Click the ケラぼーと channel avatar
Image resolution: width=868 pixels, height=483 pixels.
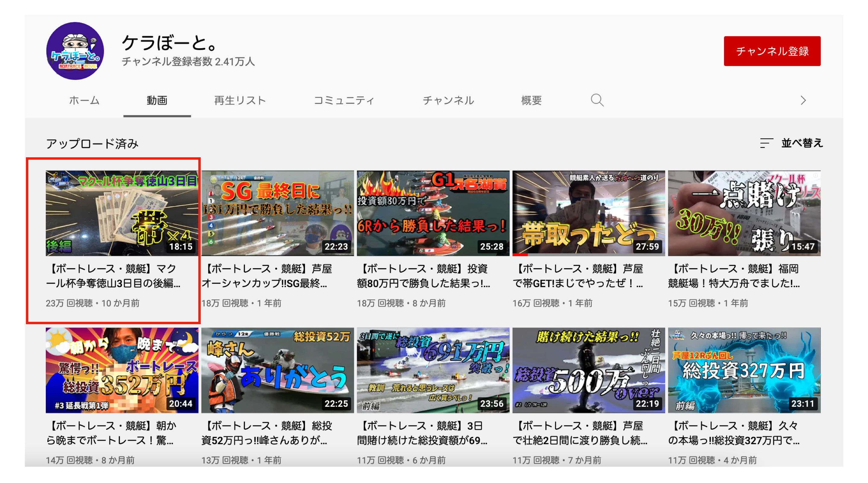point(75,51)
